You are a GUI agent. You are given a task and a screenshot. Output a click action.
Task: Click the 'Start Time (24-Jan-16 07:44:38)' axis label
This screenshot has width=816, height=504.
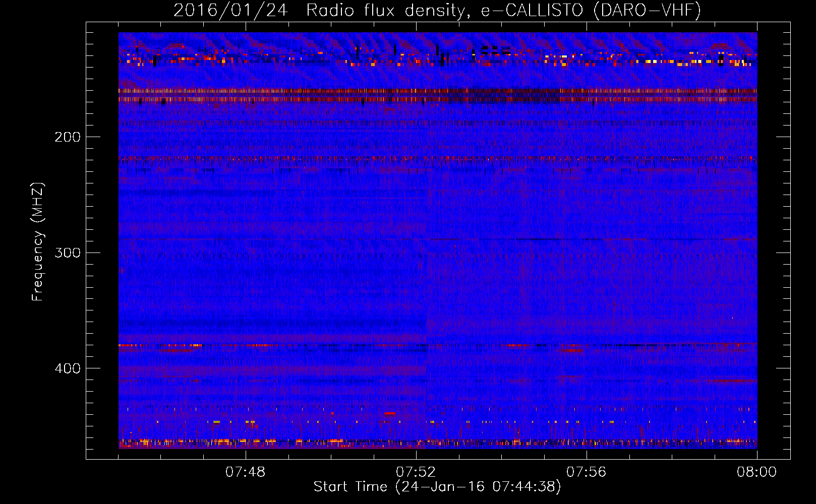437,487
